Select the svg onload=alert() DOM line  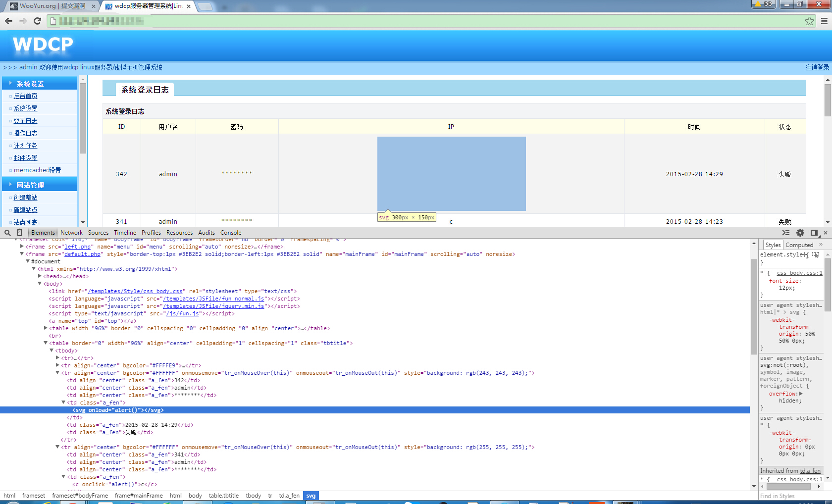(374, 410)
